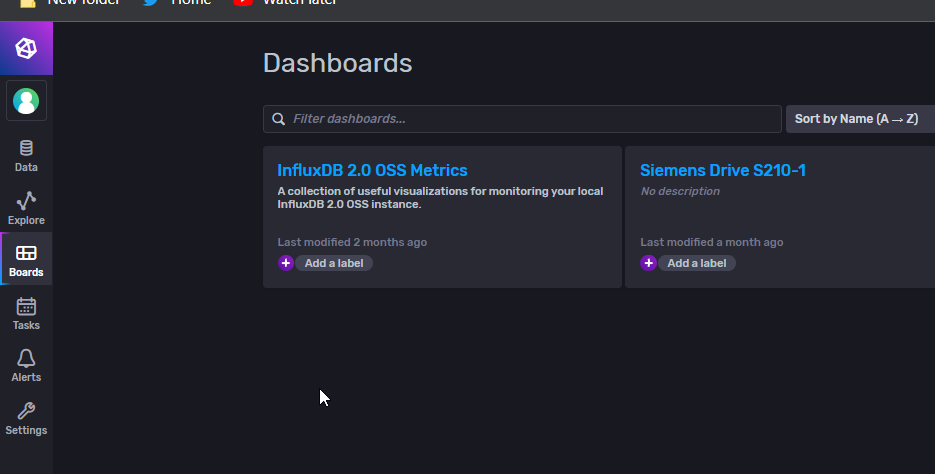Open the Sort by Name dropdown
Viewport: 935px width, 474px height.
pos(860,119)
